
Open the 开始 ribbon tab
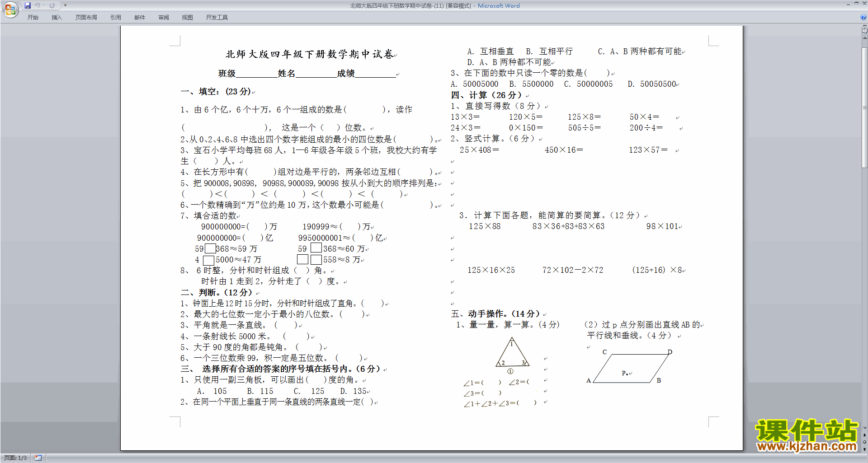(x=33, y=18)
